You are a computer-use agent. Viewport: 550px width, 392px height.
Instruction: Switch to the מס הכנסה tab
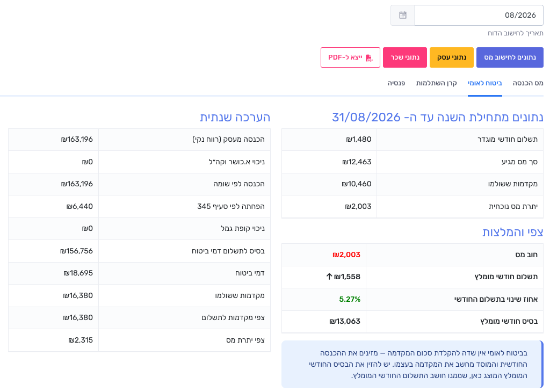coord(527,83)
